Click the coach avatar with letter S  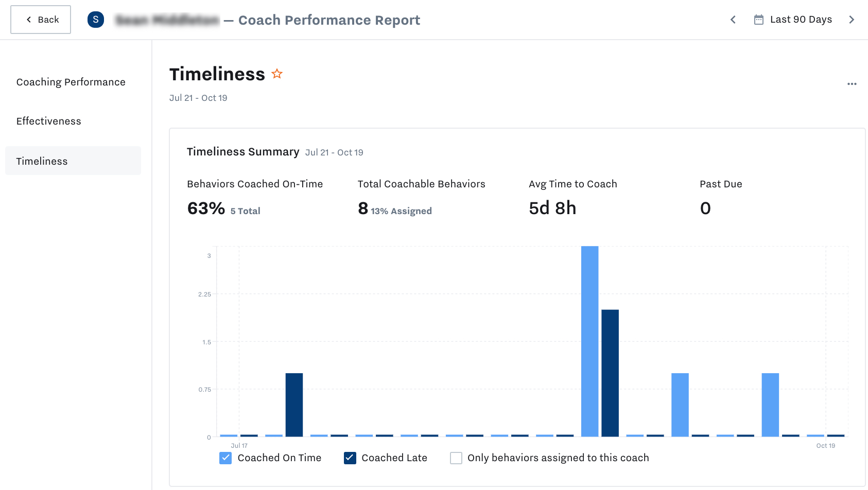click(96, 19)
